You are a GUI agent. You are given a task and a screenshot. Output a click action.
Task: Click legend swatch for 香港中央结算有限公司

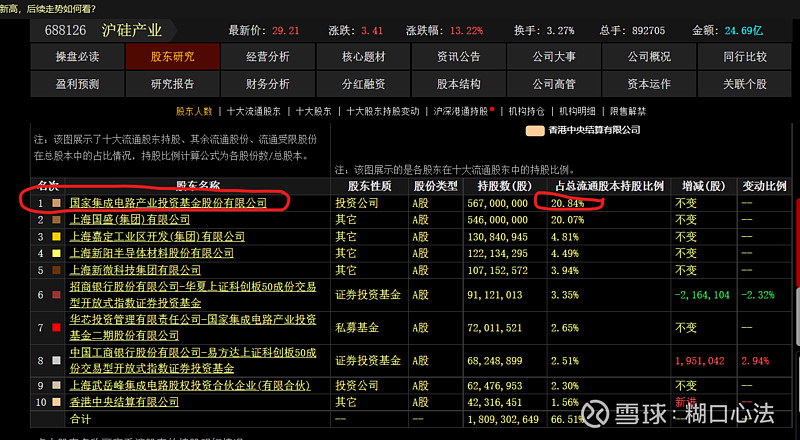(535, 130)
